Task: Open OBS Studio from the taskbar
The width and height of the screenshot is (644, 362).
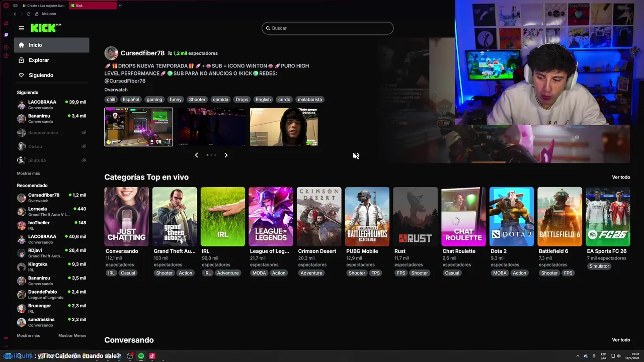Action: pyautogui.click(x=130, y=356)
